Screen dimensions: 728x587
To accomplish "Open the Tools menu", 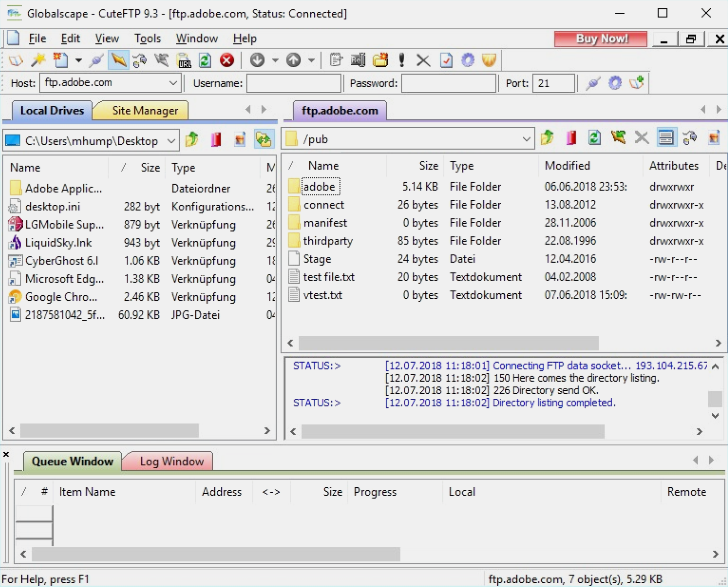I will [147, 39].
